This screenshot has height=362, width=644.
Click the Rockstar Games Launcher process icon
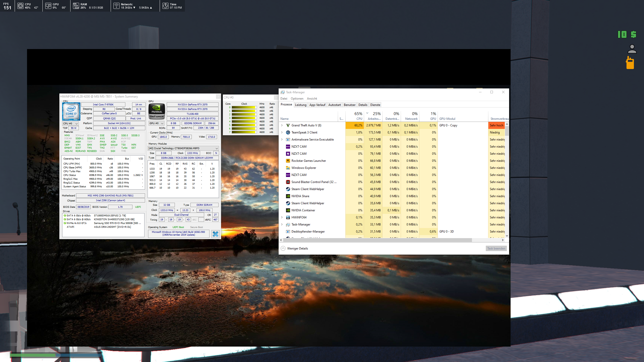pos(288,161)
